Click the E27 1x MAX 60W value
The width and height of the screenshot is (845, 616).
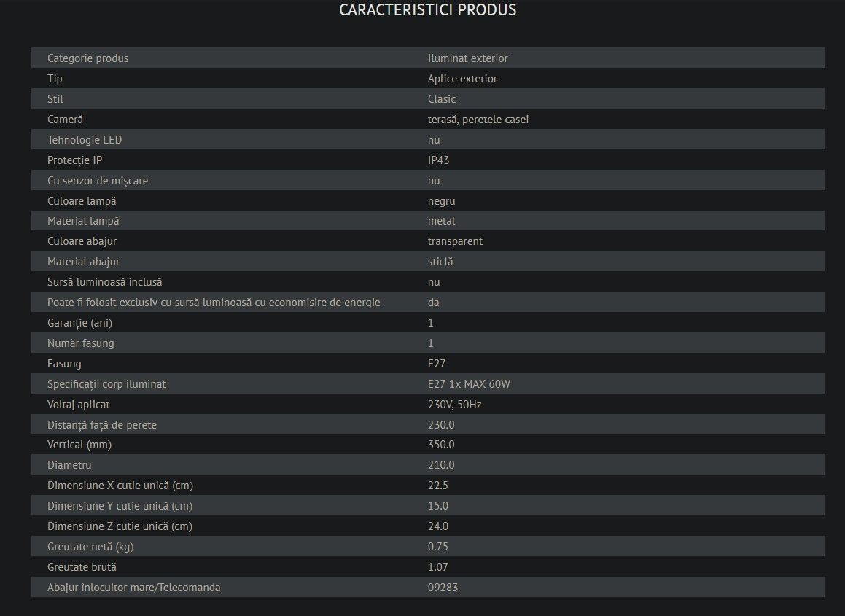coord(469,384)
